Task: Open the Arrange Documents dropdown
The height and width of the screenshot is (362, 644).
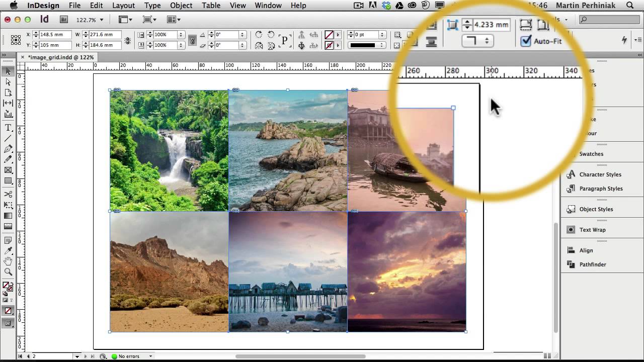Action: click(174, 20)
